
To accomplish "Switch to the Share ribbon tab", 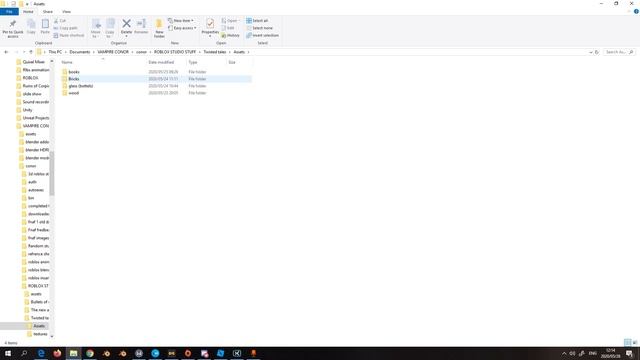I will pos(48,12).
